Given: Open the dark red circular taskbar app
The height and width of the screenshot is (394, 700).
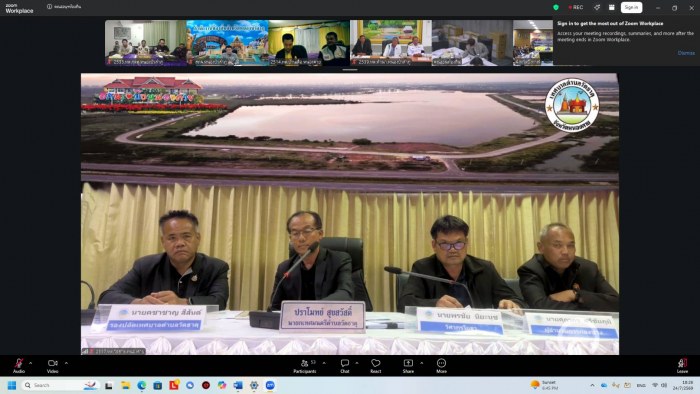Looking at the screenshot, I should (x=206, y=386).
